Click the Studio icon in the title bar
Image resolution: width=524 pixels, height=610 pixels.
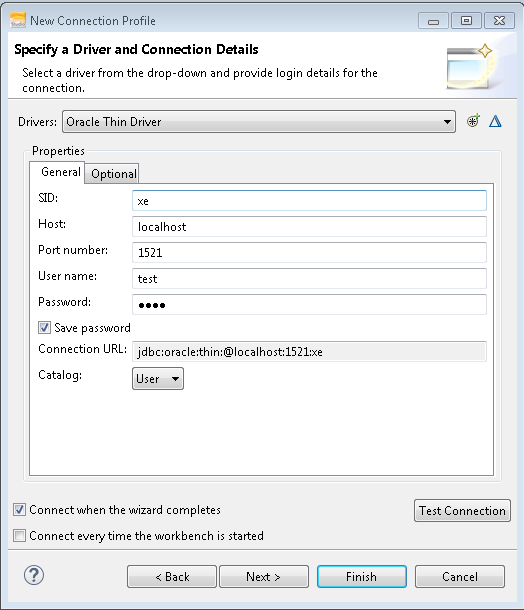pos(18,20)
